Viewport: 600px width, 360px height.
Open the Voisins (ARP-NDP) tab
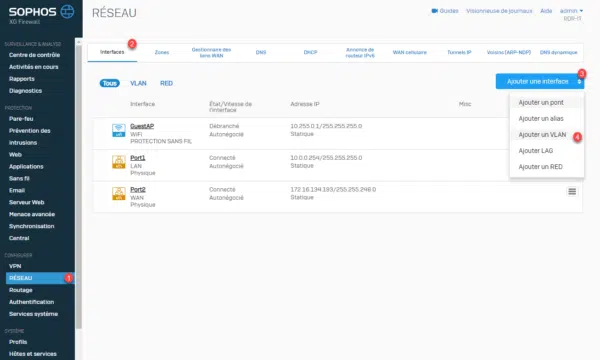click(x=509, y=52)
